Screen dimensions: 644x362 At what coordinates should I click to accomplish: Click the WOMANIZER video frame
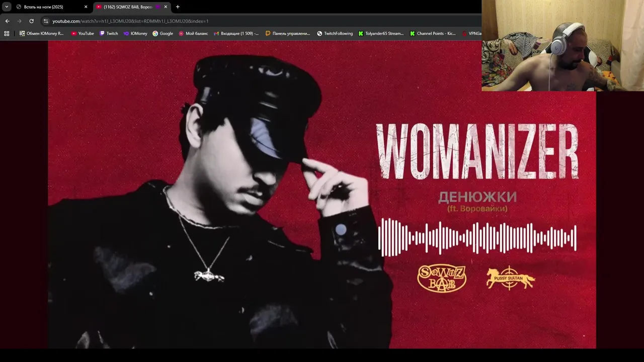pos(322,194)
